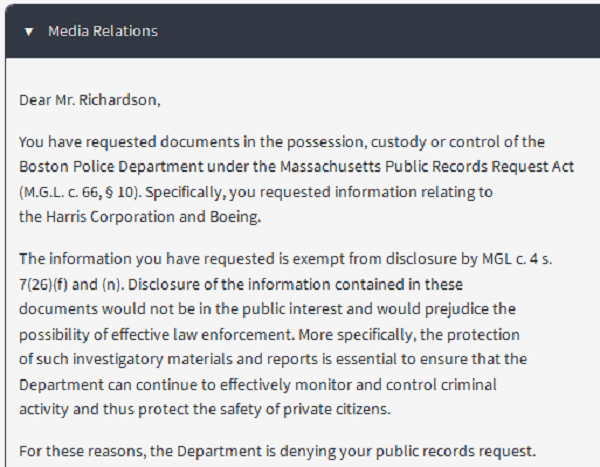Click the citation '(M.G.L. c. 66, § 10)'
This screenshot has width=600, height=467.
pyautogui.click(x=80, y=192)
